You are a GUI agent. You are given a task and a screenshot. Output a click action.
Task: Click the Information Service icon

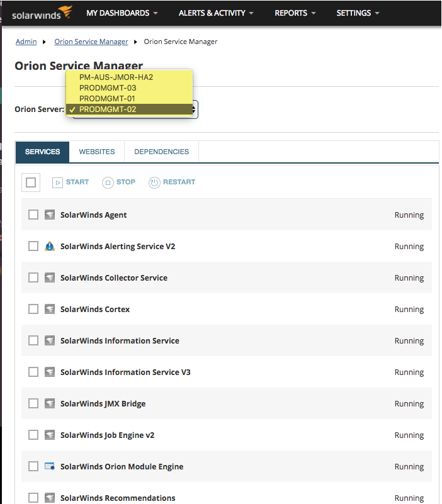pyautogui.click(x=50, y=340)
